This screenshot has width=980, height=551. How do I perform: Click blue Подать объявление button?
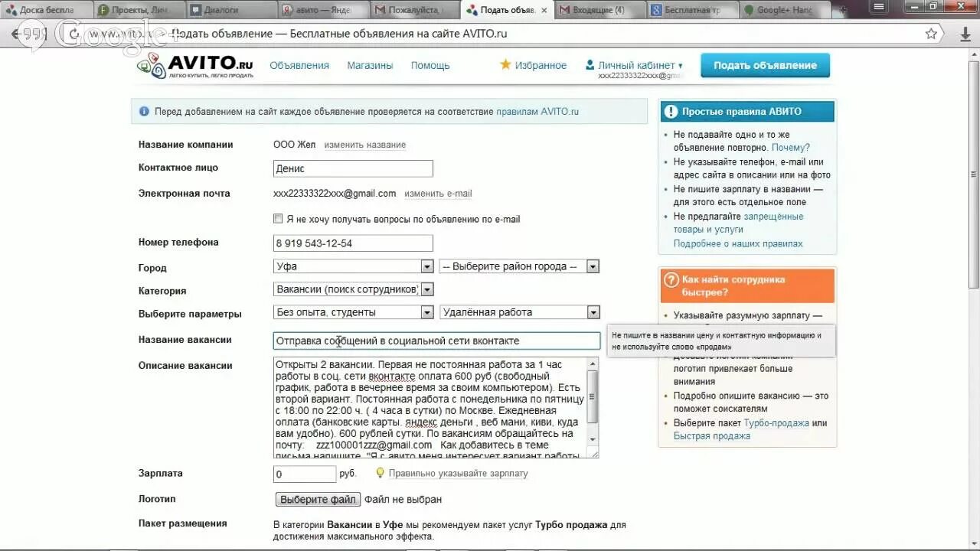[765, 66]
